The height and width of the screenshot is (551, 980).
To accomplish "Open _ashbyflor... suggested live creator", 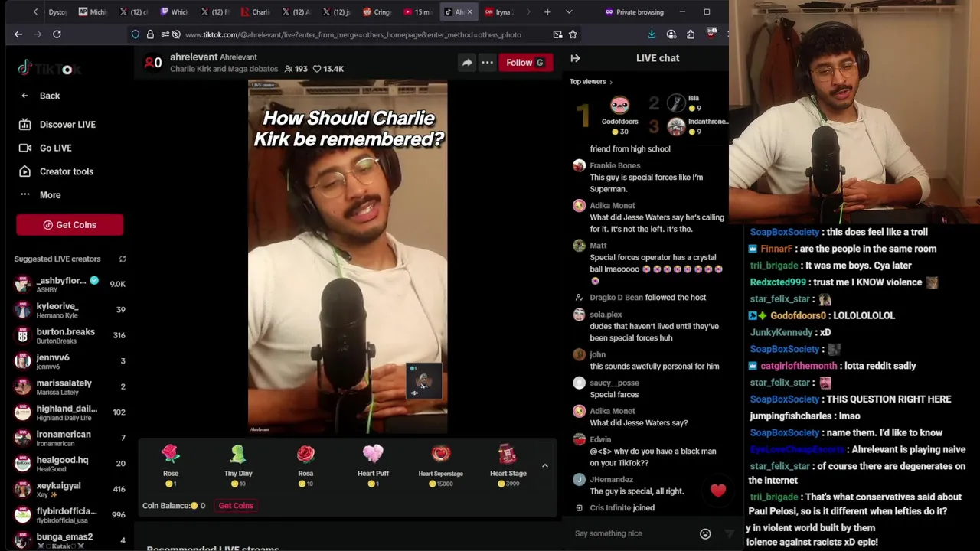I will click(x=70, y=284).
